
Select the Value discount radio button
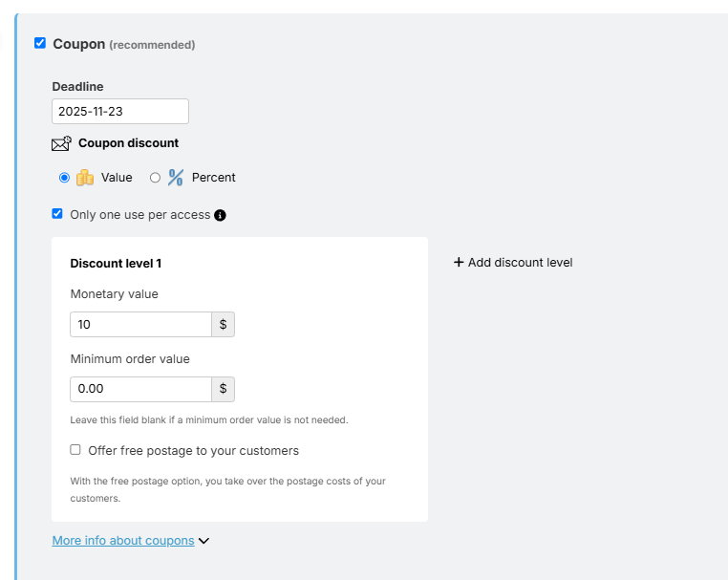[x=64, y=178]
